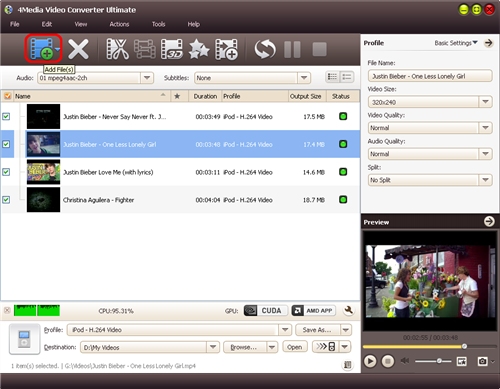This screenshot has width=500, height=389.
Task: Open the View menu
Action: (x=81, y=24)
